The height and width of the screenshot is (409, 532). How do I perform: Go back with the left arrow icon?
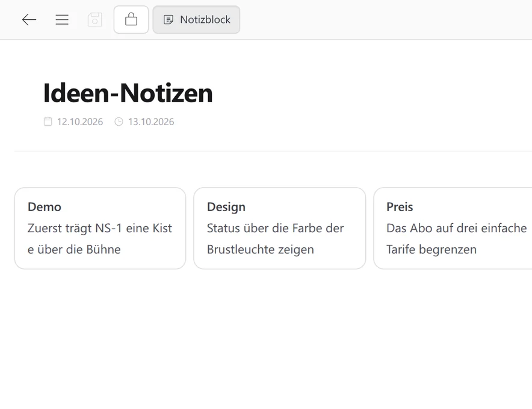click(x=29, y=20)
